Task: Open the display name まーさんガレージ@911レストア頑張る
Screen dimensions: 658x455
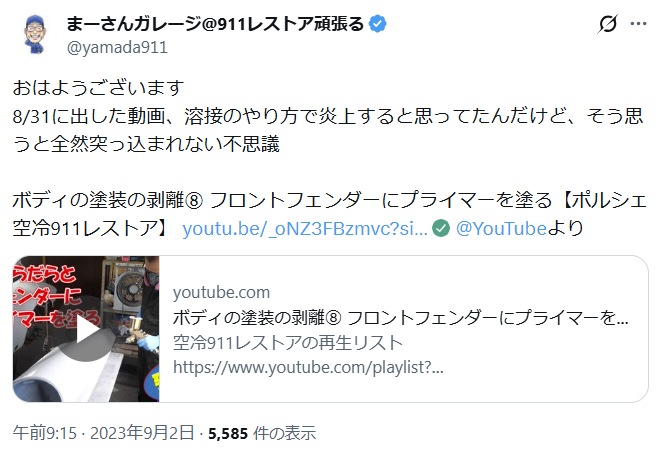Action: pos(215,24)
